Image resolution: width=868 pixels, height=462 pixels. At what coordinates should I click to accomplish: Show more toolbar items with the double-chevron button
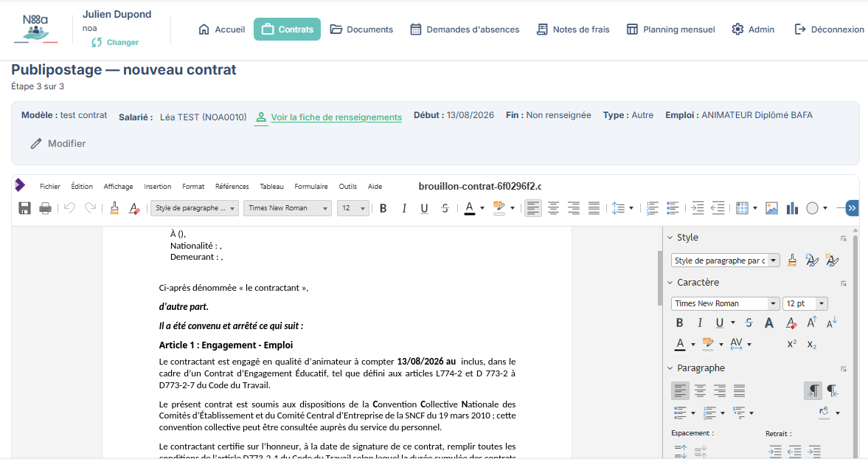click(852, 208)
